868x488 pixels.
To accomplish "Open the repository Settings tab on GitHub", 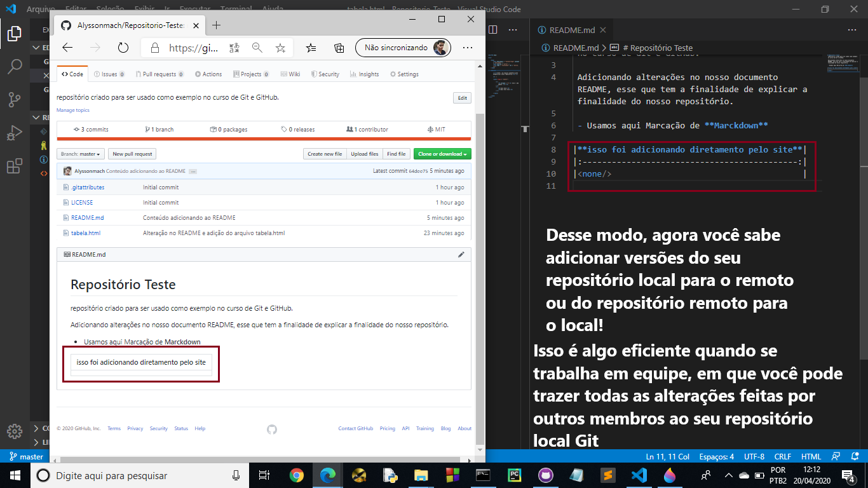I will tap(404, 74).
